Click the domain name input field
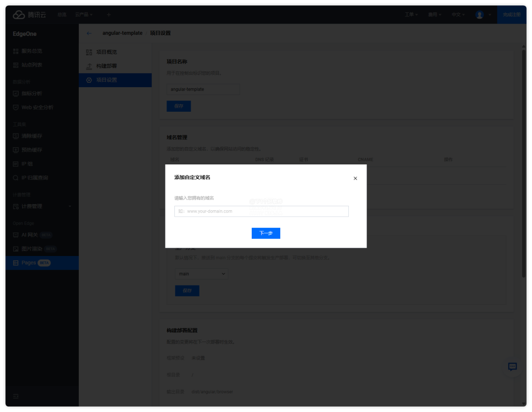 pos(261,211)
